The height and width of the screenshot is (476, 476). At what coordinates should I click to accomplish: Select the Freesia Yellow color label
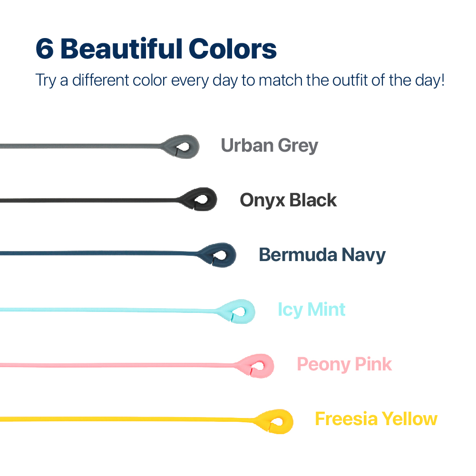[x=376, y=419]
